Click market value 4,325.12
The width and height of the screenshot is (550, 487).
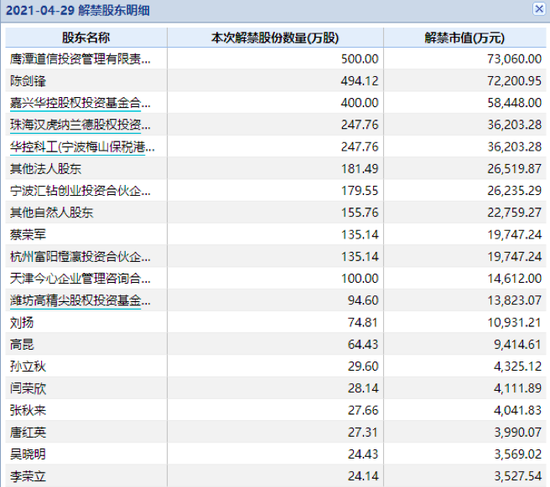(518, 366)
